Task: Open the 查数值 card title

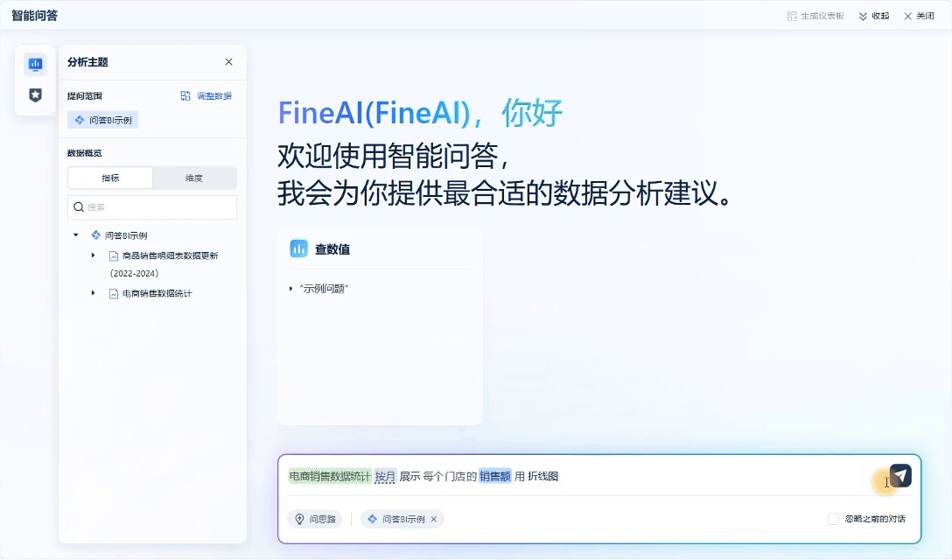Action: (x=332, y=249)
